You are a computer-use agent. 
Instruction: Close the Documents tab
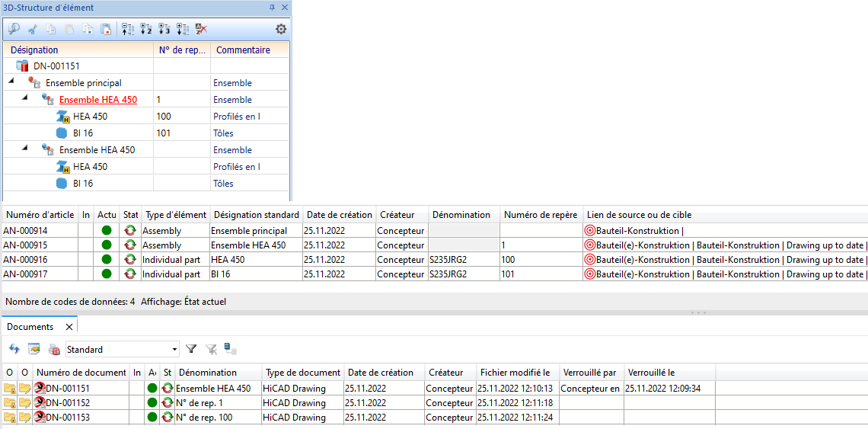[68, 326]
